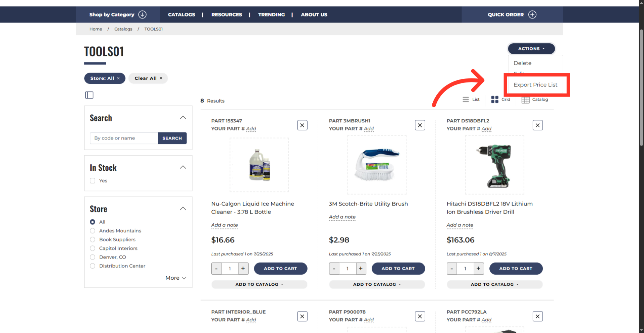Image resolution: width=644 pixels, height=333 pixels.
Task: Choose Export Price List option
Action: (535, 85)
